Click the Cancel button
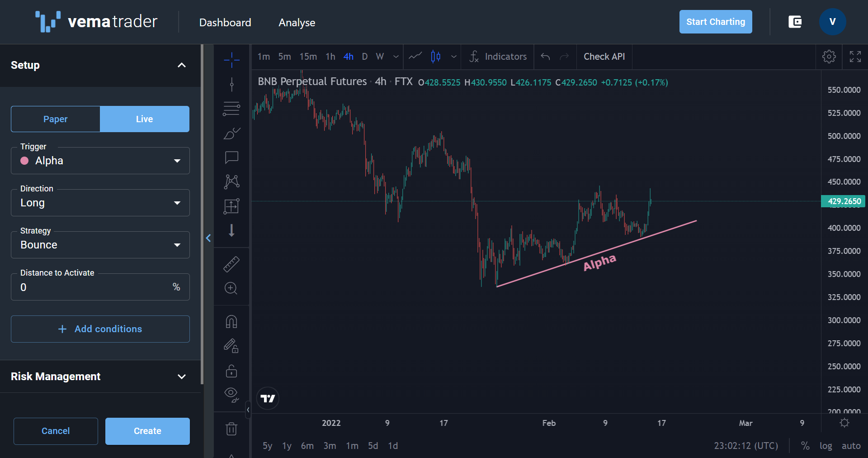This screenshot has width=868, height=458. tap(56, 431)
